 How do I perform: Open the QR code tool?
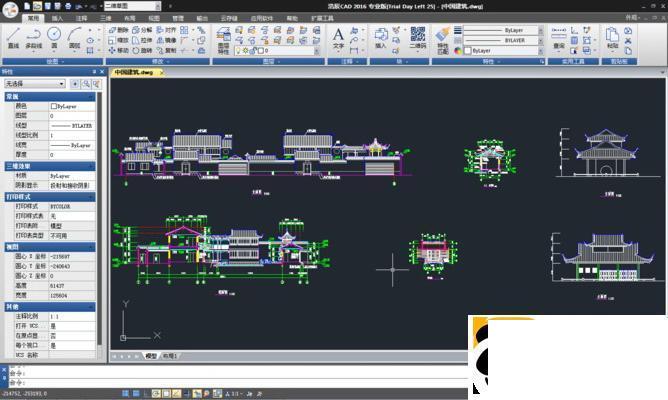pos(418,37)
